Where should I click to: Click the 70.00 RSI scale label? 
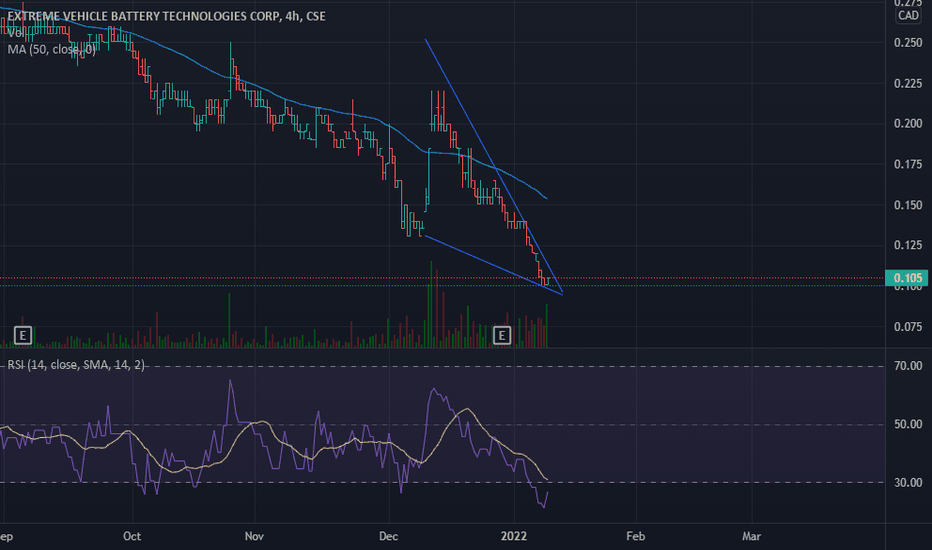(x=908, y=366)
